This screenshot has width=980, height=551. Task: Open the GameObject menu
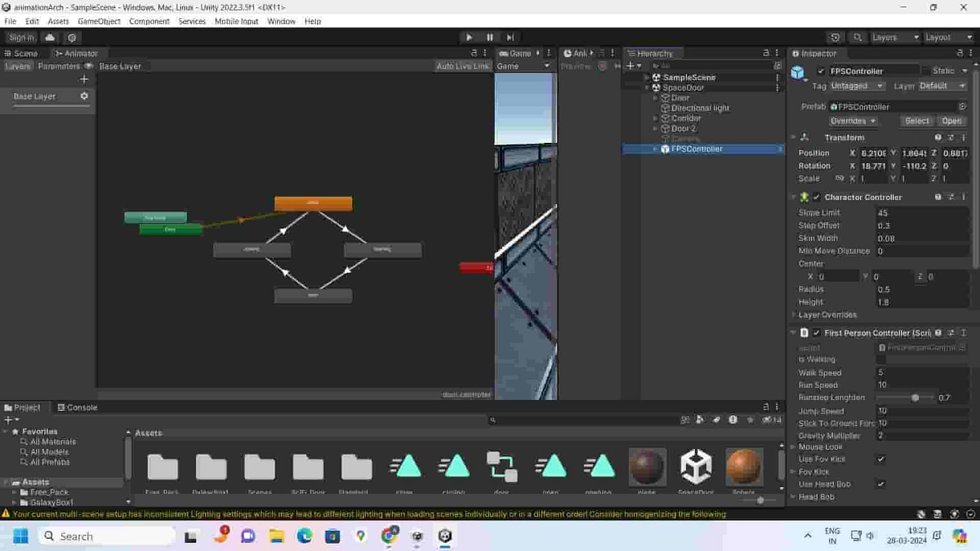tap(98, 21)
